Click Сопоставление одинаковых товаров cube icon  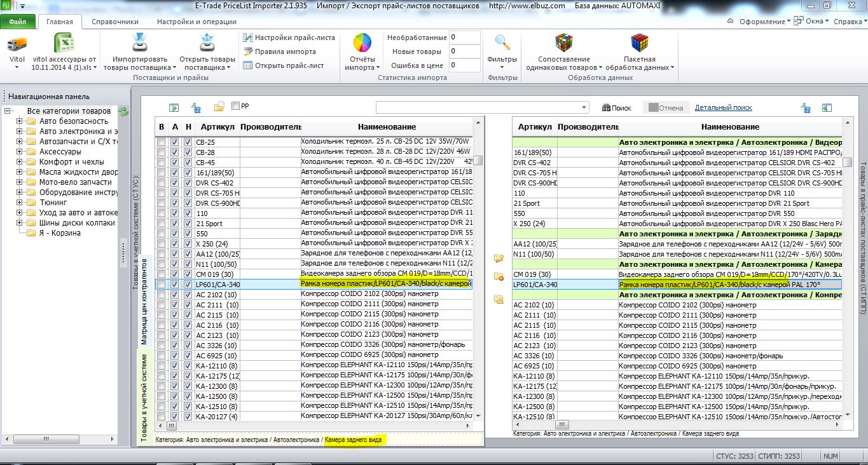coord(564,43)
